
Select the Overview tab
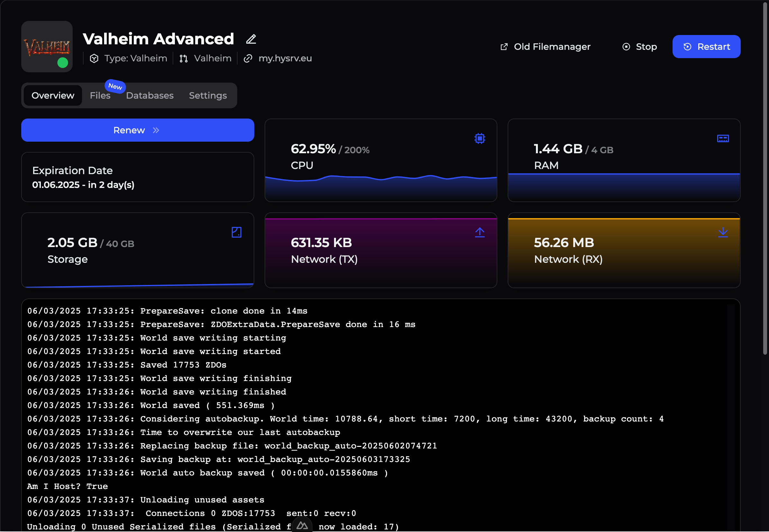click(x=53, y=96)
